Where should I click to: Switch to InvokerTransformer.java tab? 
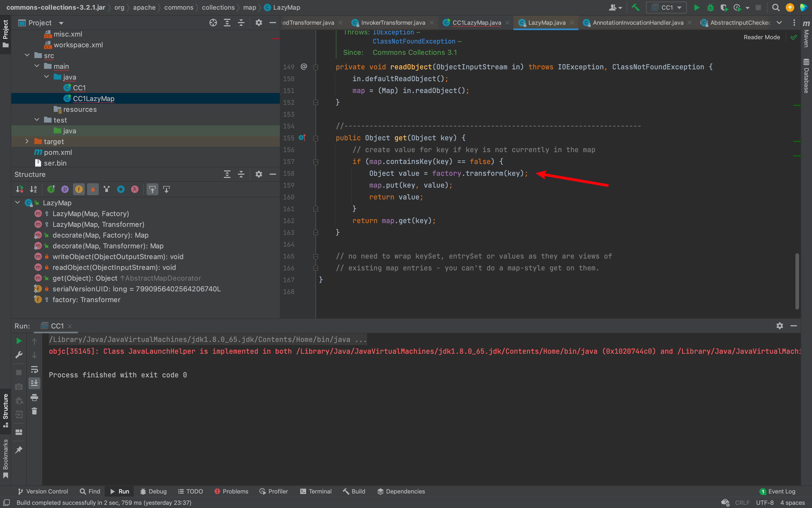click(x=393, y=23)
